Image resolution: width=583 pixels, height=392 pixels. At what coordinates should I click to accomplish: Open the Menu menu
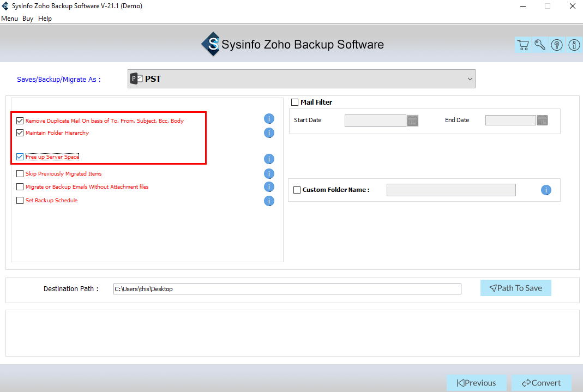[10, 19]
